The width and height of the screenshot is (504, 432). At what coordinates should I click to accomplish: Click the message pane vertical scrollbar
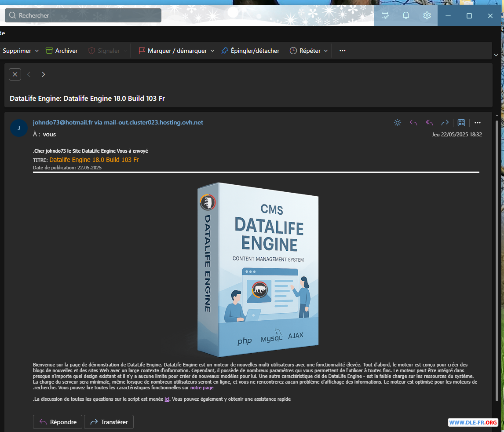(x=497, y=260)
